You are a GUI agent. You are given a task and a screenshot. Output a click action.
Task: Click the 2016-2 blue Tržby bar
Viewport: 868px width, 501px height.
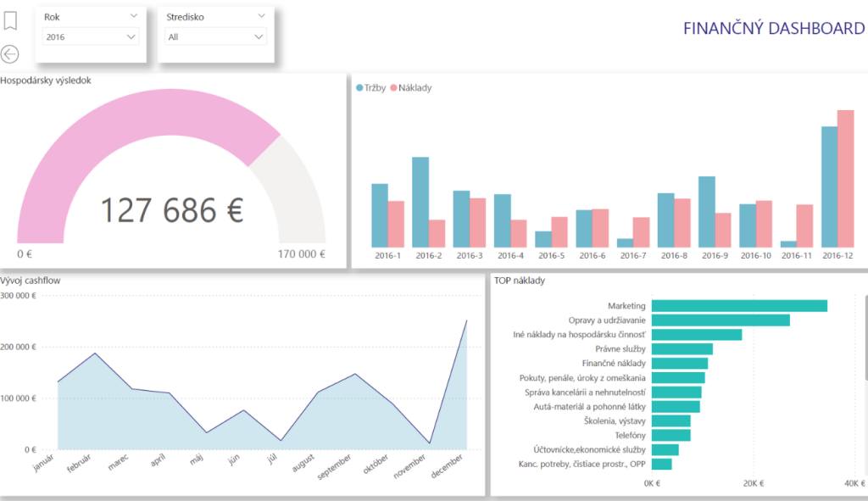click(420, 202)
